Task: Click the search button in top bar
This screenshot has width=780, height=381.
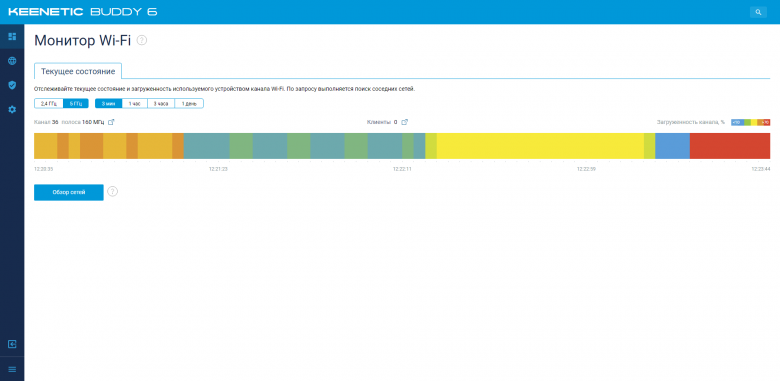Action: (758, 12)
